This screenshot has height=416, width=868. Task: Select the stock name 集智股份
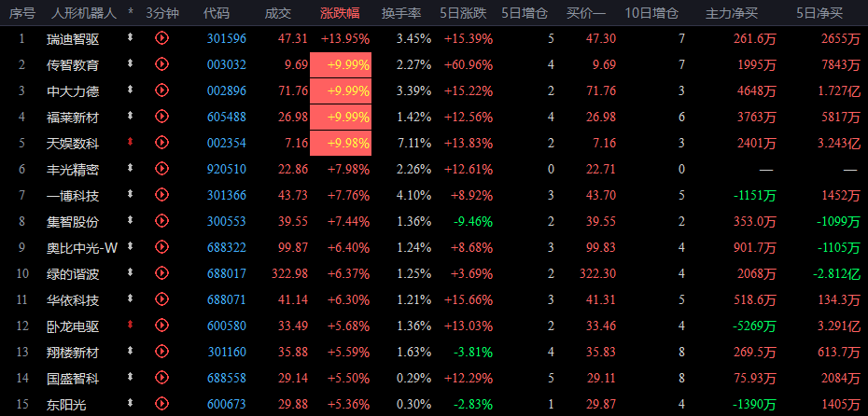[73, 221]
